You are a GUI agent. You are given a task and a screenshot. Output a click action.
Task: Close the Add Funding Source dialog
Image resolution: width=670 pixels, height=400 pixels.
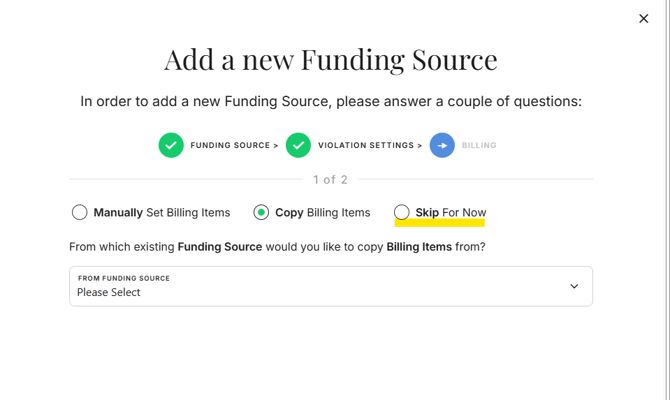pos(643,18)
